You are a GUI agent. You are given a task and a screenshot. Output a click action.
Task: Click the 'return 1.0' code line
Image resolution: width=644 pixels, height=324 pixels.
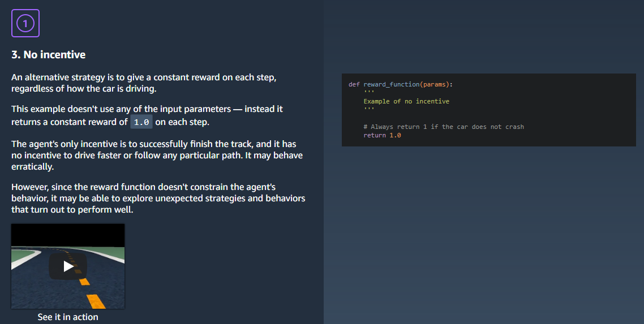point(382,135)
